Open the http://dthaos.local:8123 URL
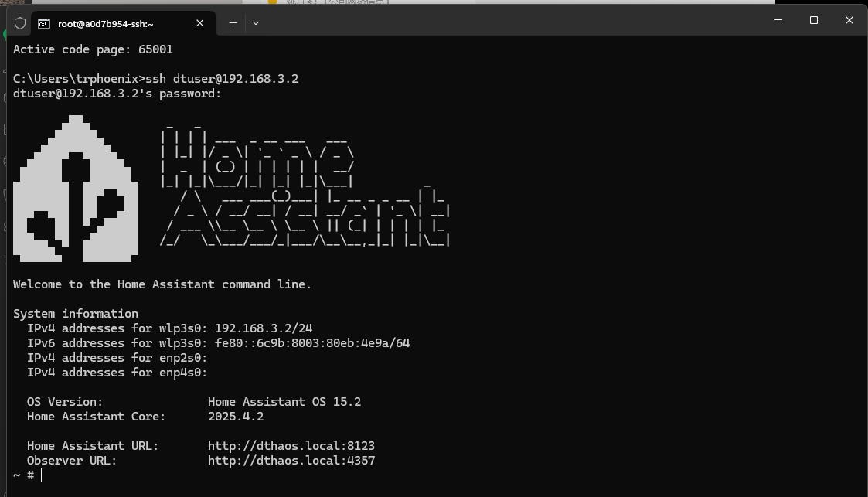Viewport: 868px width, 497px height. 291,446
